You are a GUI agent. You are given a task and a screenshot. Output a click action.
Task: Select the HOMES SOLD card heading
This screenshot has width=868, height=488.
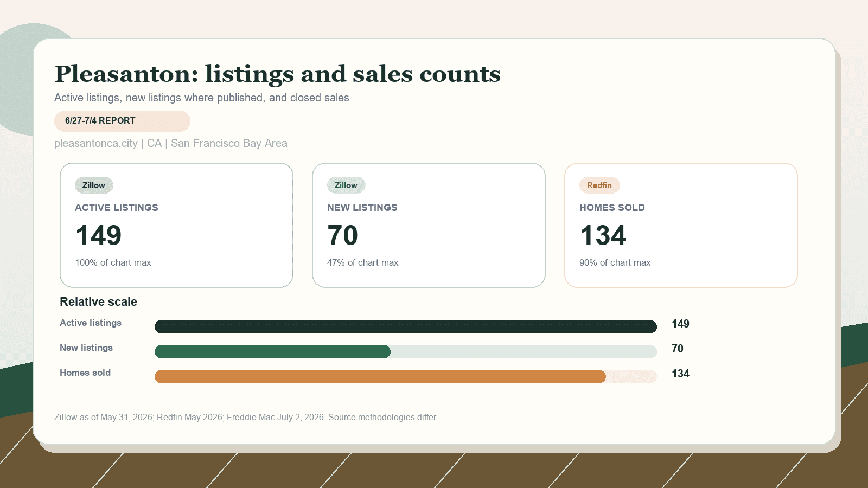click(612, 208)
